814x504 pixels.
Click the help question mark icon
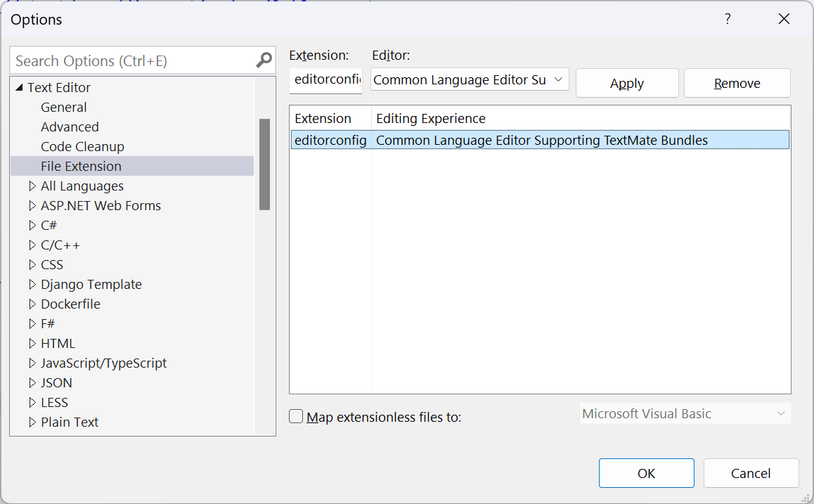[728, 19]
